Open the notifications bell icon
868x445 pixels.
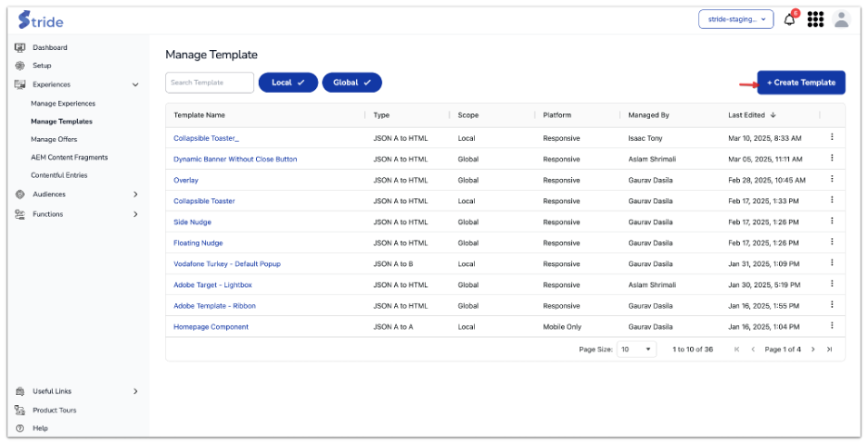[789, 19]
